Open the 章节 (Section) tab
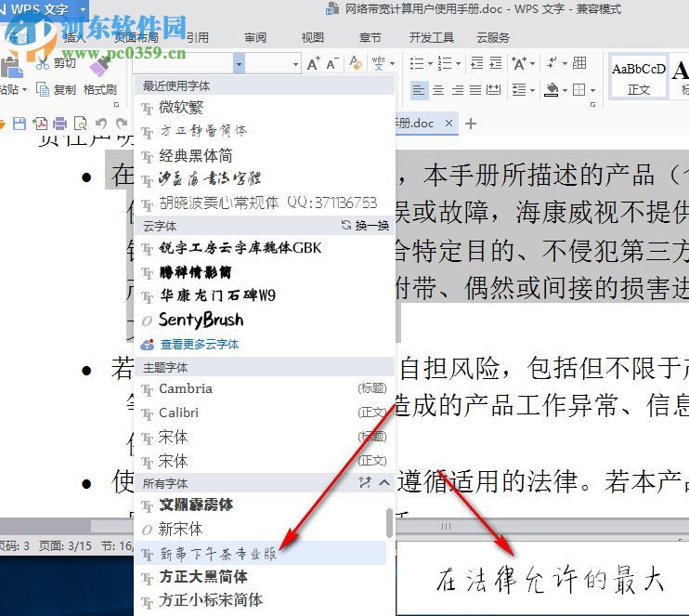 click(x=370, y=38)
